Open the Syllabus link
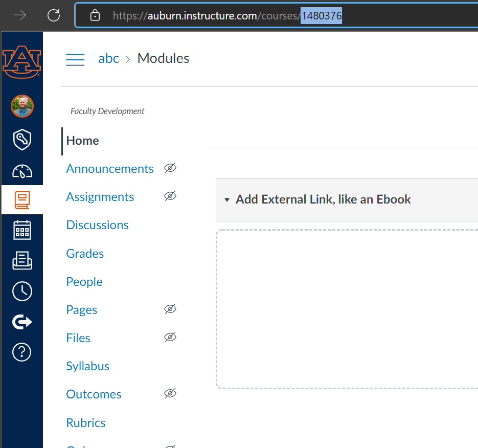478x448 pixels. [87, 366]
